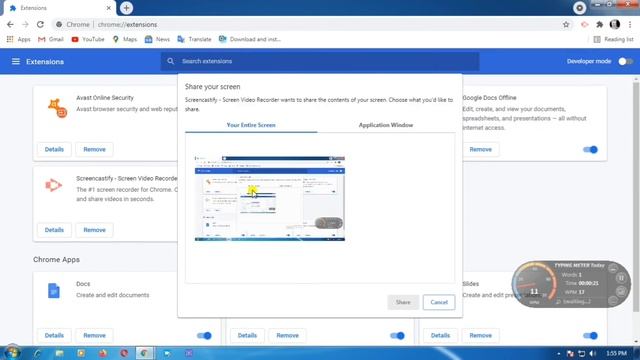The width and height of the screenshot is (640, 360).
Task: Open the YouTube bookmark
Action: pos(88,39)
